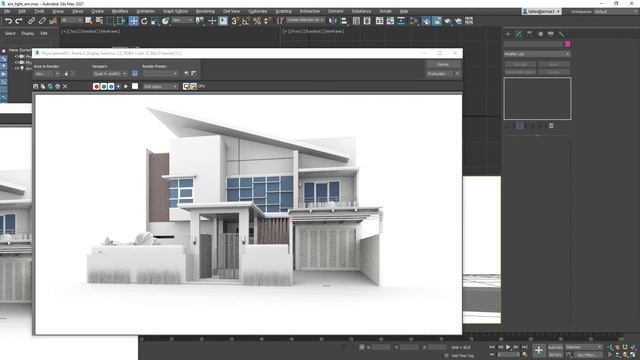The height and width of the screenshot is (360, 640).
Task: Enable red channel in frame window
Action: click(x=96, y=87)
